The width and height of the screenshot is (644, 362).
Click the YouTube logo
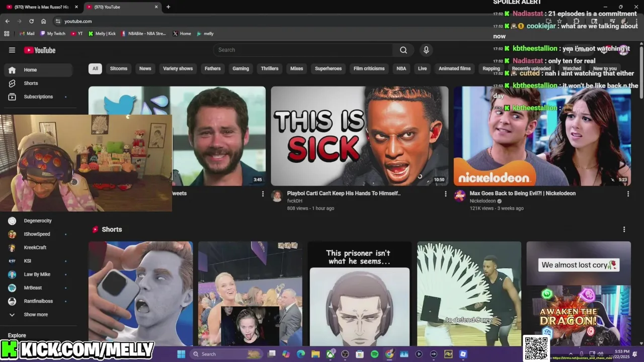pos(40,50)
